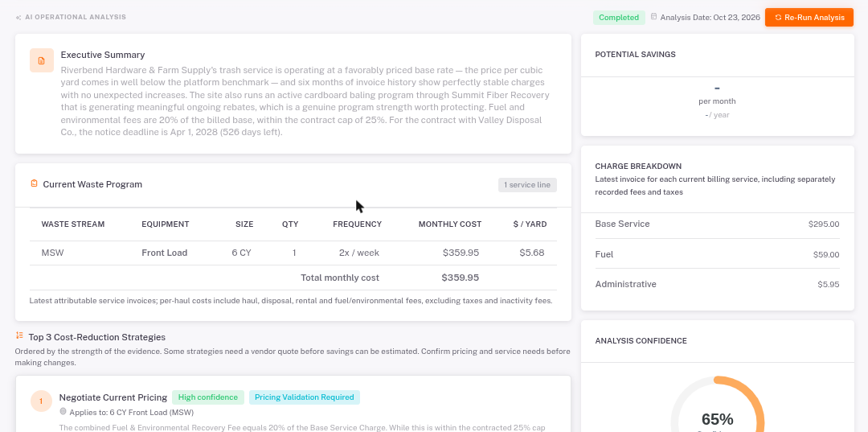
Task: Click the POTENTIAL SAVINGS heading
Action: point(635,55)
